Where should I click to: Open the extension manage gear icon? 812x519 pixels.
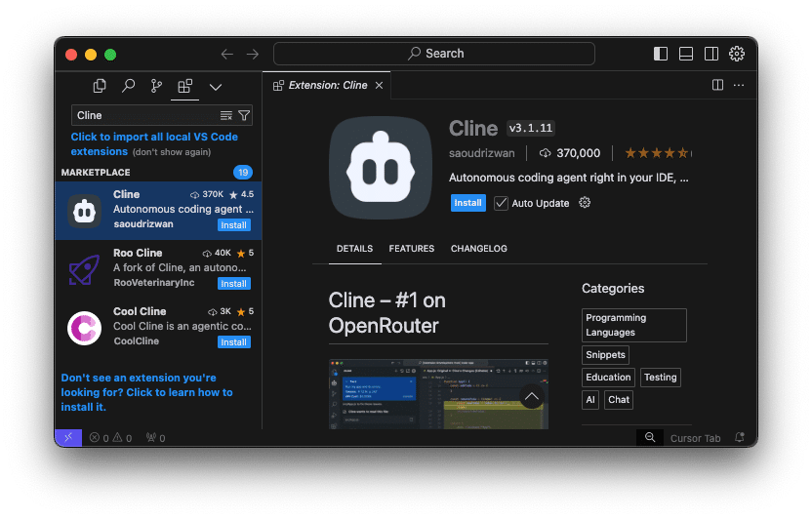tap(585, 203)
